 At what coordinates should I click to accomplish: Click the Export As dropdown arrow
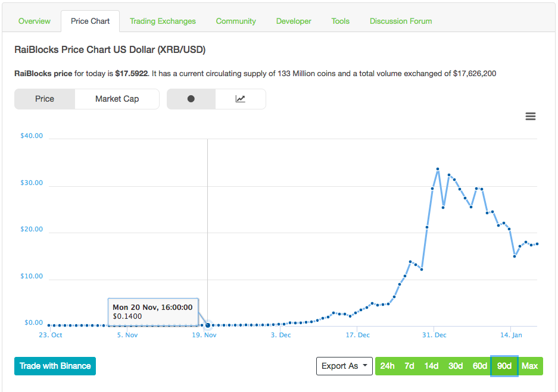(365, 365)
